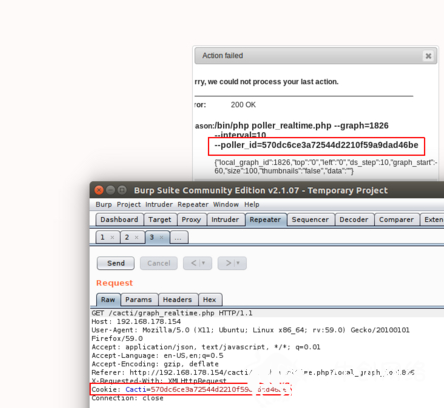Switch to the Comparer tab
Image resolution: width=445 pixels, height=408 pixels.
(x=396, y=220)
